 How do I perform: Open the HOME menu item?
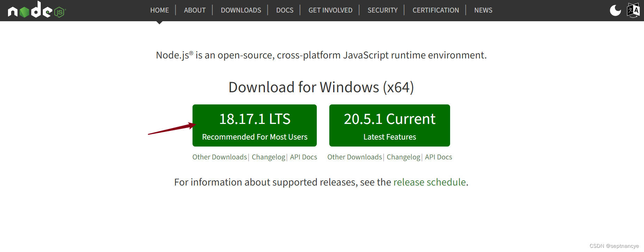click(159, 10)
